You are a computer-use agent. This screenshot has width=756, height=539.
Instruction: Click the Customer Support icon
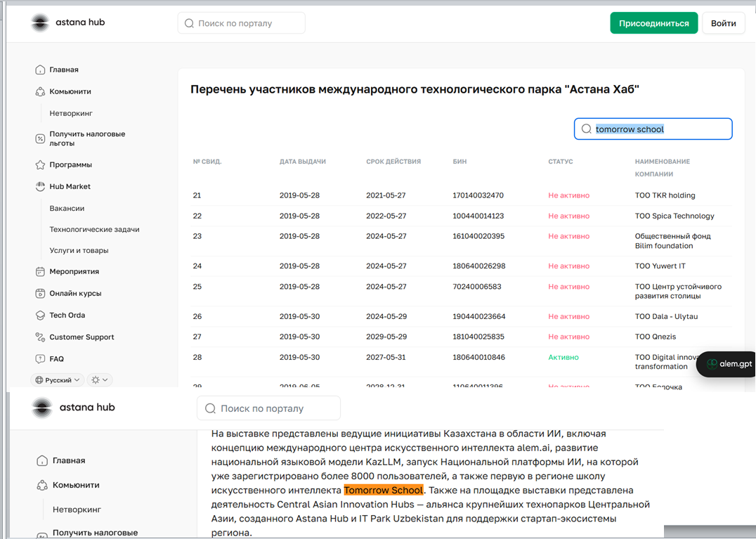tap(40, 337)
